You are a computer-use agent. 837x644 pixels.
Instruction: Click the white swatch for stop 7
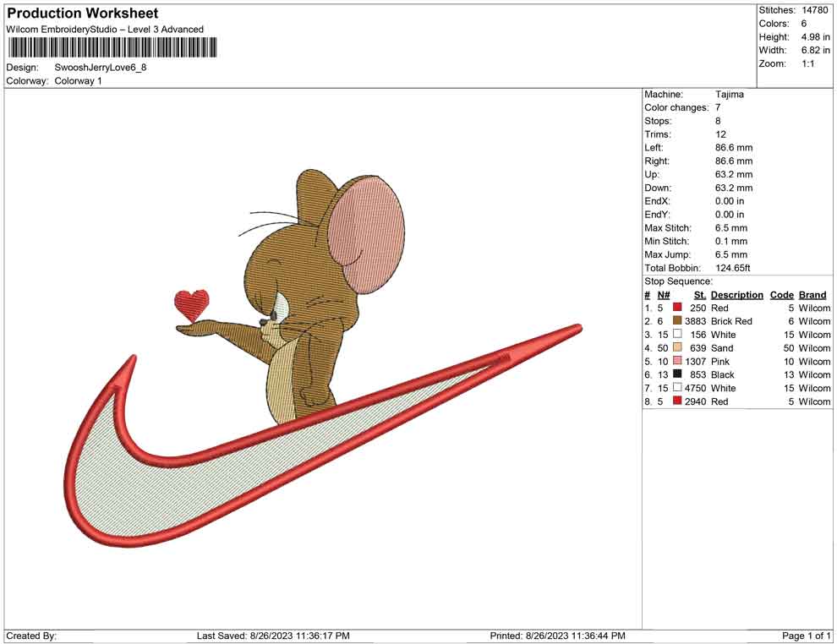click(x=677, y=387)
